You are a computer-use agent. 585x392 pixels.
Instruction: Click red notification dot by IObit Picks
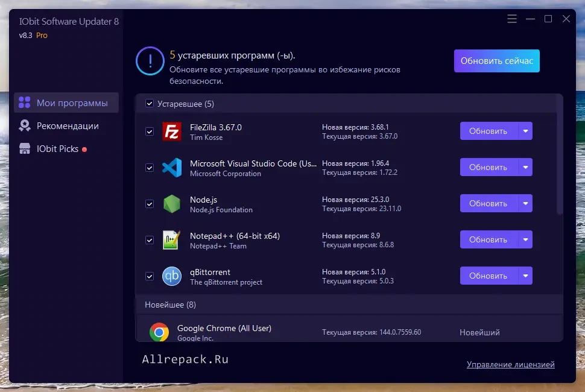[84, 149]
